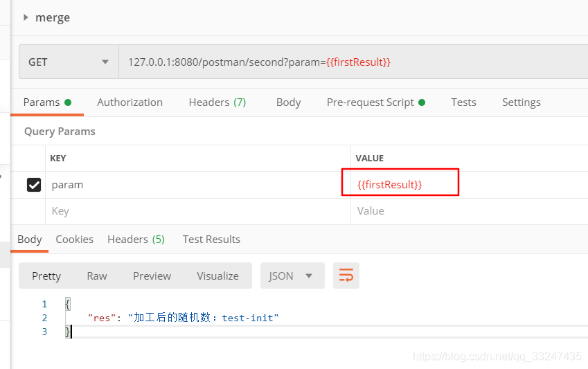
Task: Open the JSON format dropdown
Action: point(292,276)
